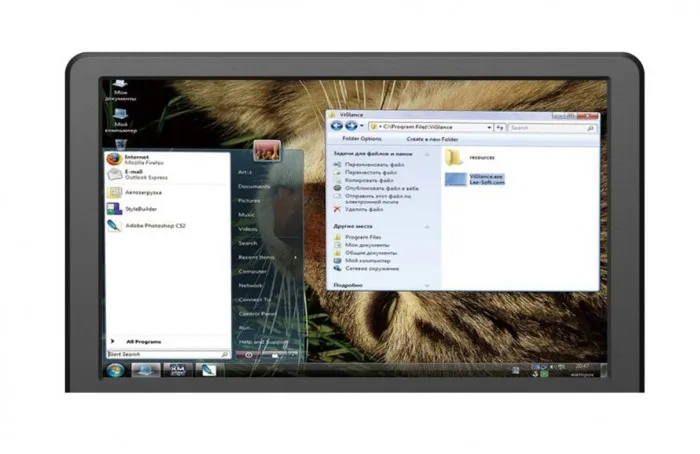Select the ViGlance.exe file

pos(475,179)
